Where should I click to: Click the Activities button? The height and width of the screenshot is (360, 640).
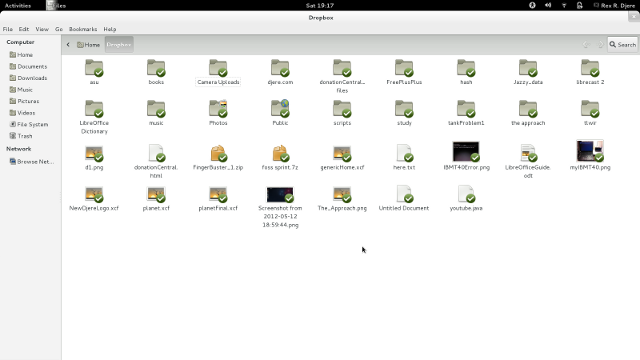pos(18,5)
